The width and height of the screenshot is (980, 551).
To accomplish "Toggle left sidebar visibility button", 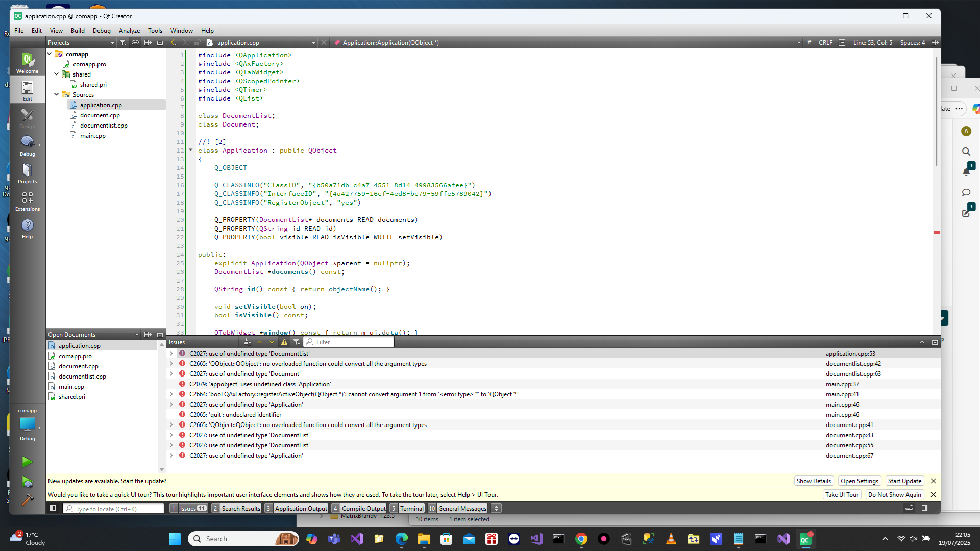I will coord(53,508).
